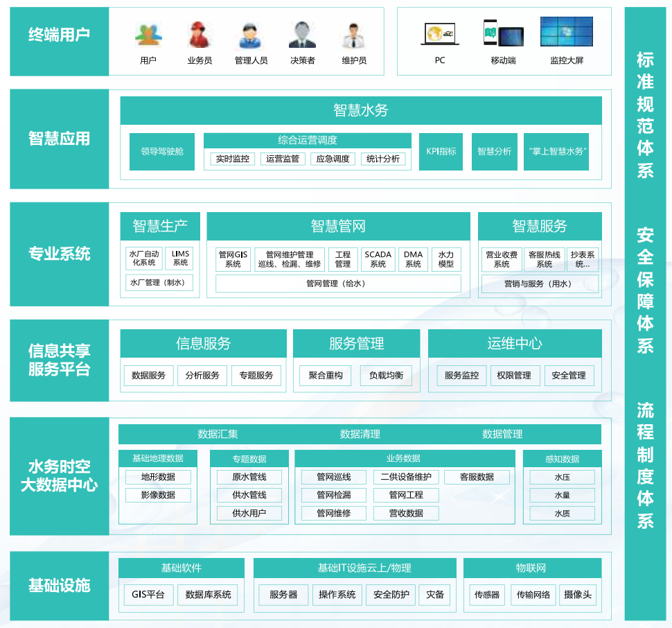Open the 监控大屏 screen icon

tap(567, 32)
